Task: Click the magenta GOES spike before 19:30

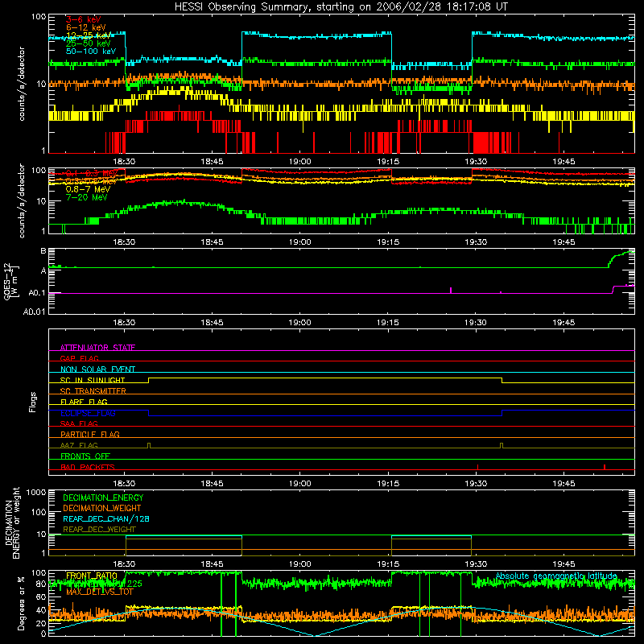Action: coord(451,290)
